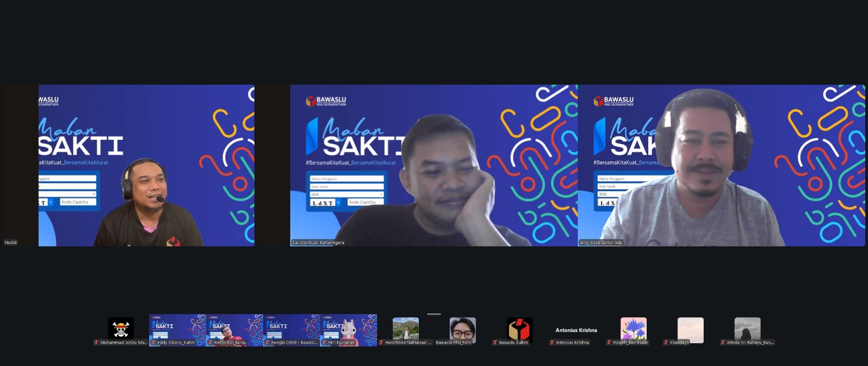Click muted mic icon beside Eddy Siboro_Kutim

(154, 343)
